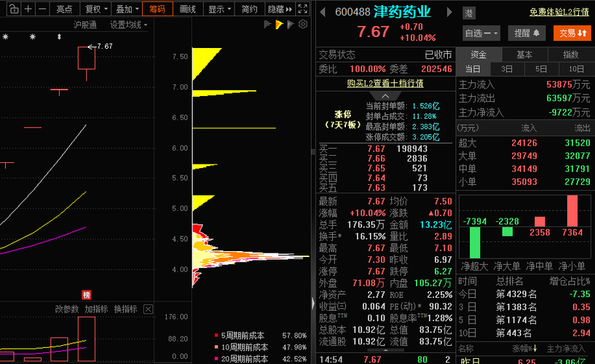Screen dimensions: 595x364
Task: Open the 显示 dropdown
Action: pos(219,9)
